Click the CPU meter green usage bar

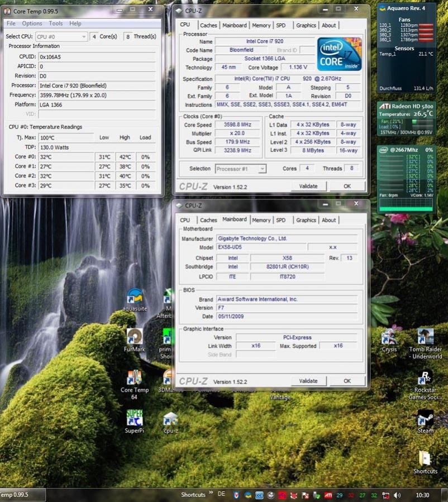(x=406, y=209)
